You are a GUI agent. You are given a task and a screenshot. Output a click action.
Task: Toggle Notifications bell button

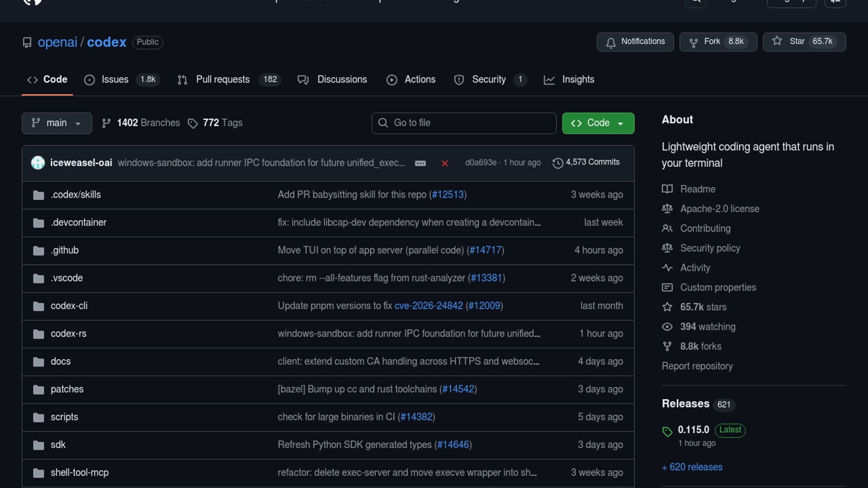635,42
